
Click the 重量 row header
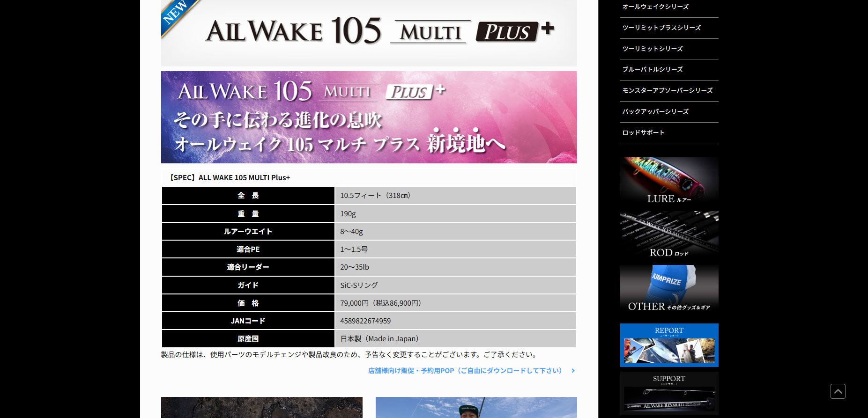coord(248,213)
